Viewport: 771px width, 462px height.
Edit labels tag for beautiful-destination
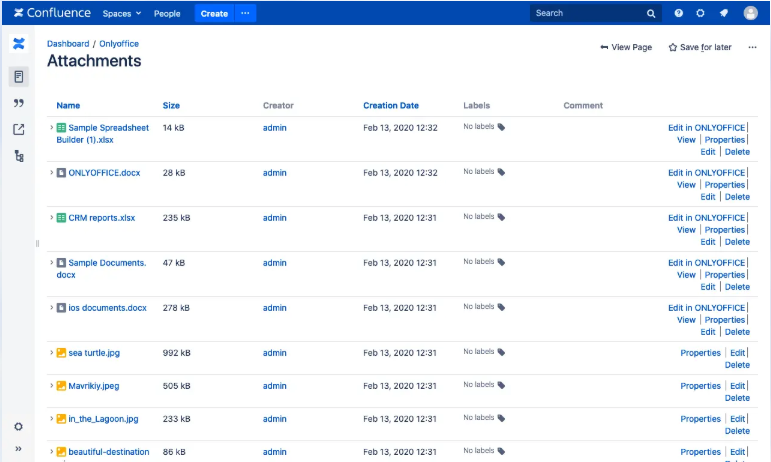[x=501, y=451]
